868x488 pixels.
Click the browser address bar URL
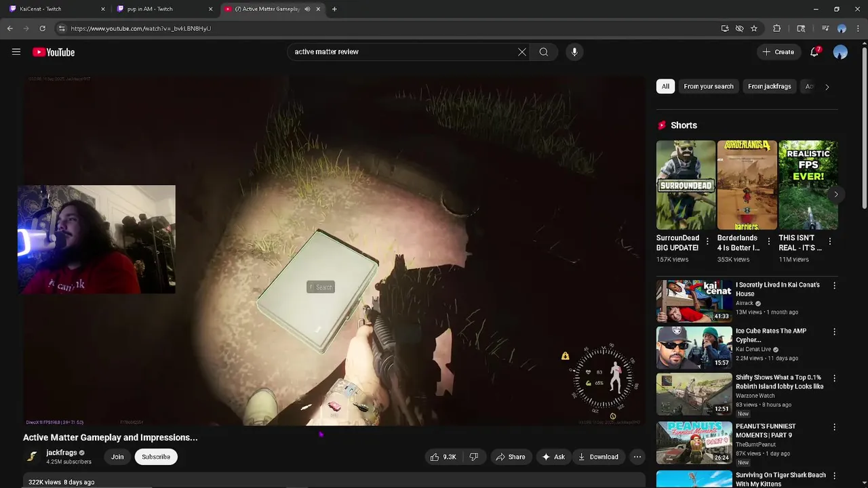pyautogui.click(x=140, y=28)
